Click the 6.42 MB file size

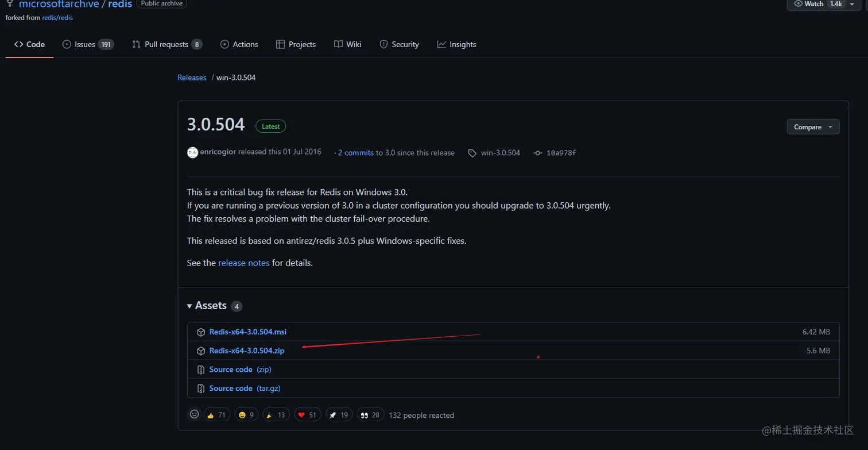pos(816,332)
